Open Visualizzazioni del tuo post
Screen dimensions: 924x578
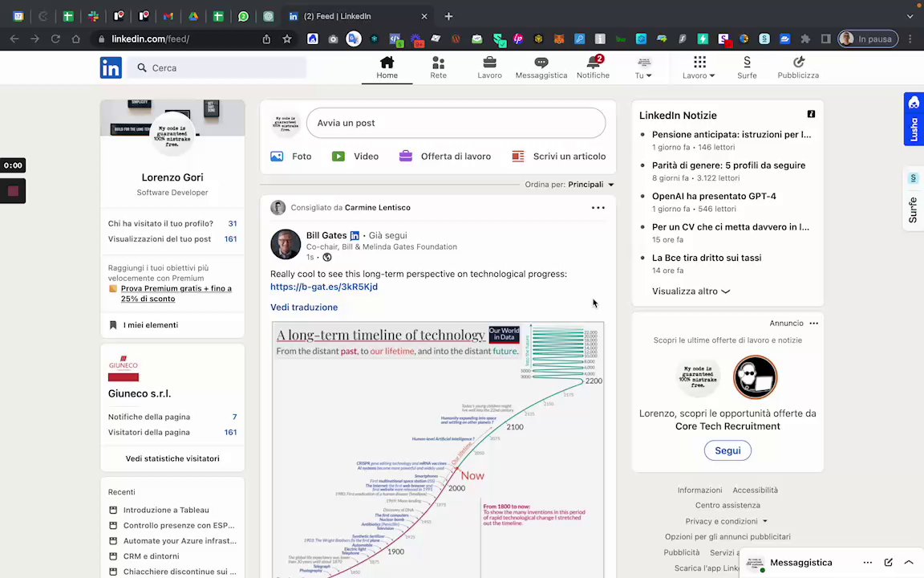[172, 239]
